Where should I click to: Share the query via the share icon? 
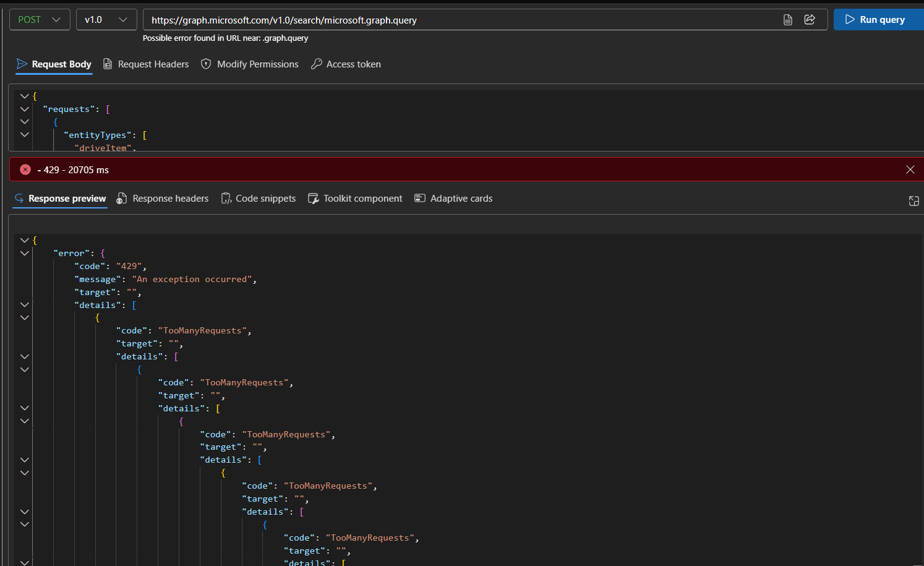(810, 19)
